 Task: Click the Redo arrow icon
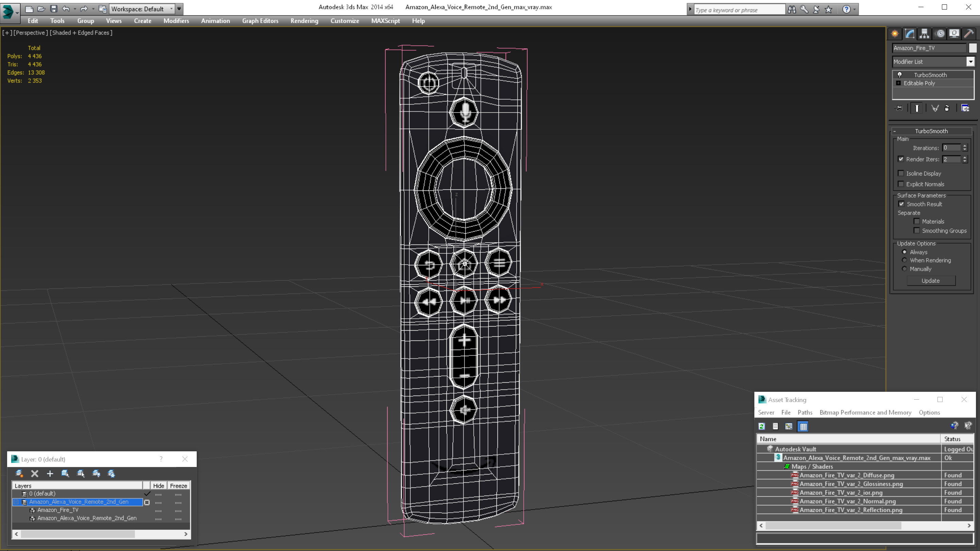[84, 9]
